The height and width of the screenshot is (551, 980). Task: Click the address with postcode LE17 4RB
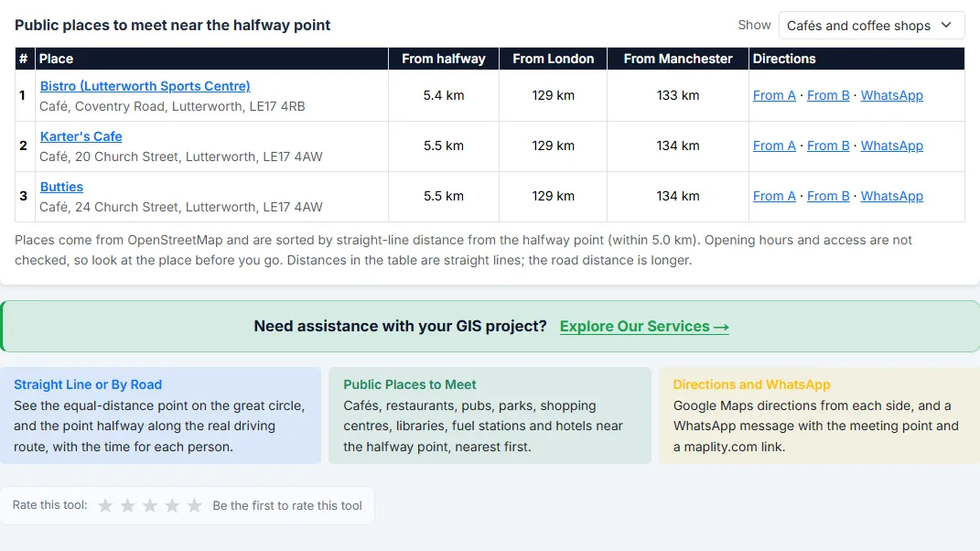click(173, 106)
